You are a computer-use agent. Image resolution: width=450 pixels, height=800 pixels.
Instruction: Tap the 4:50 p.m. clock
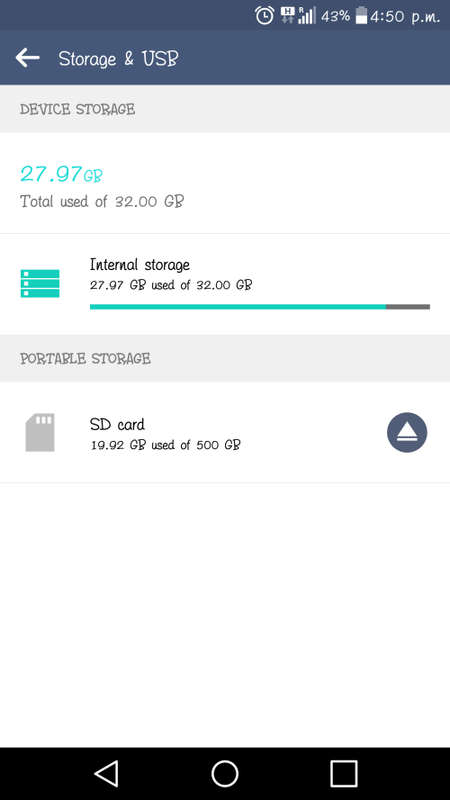405,16
